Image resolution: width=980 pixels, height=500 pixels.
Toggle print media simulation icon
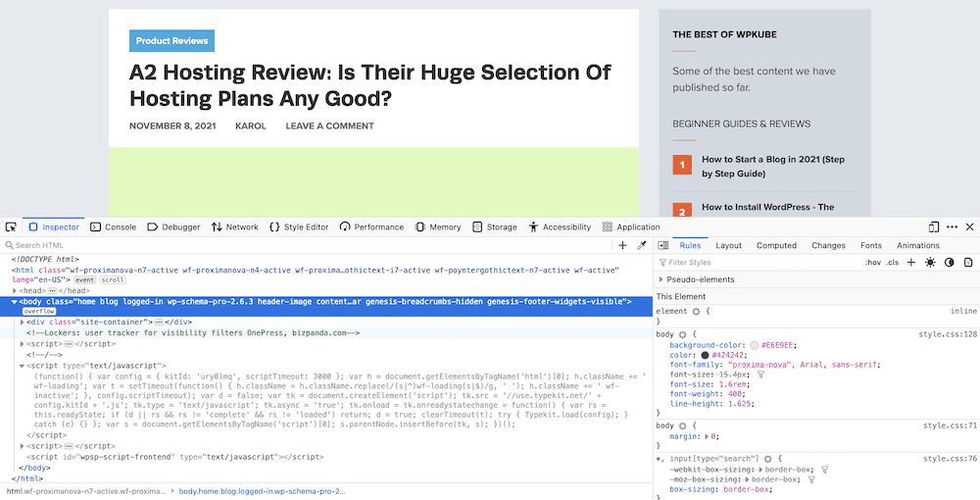(x=968, y=263)
